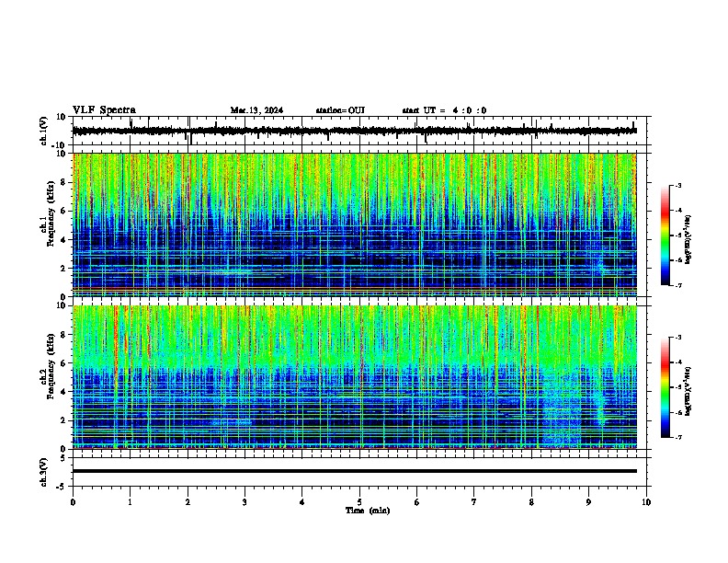Click the time axis tick label "1"
This screenshot has height=563, width=728.
click(130, 502)
